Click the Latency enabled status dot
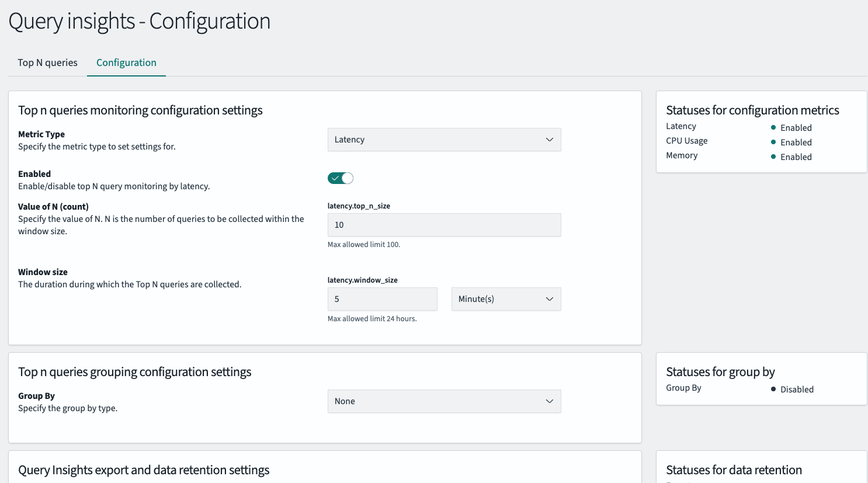Viewport: 868px width, 483px height. (x=773, y=127)
